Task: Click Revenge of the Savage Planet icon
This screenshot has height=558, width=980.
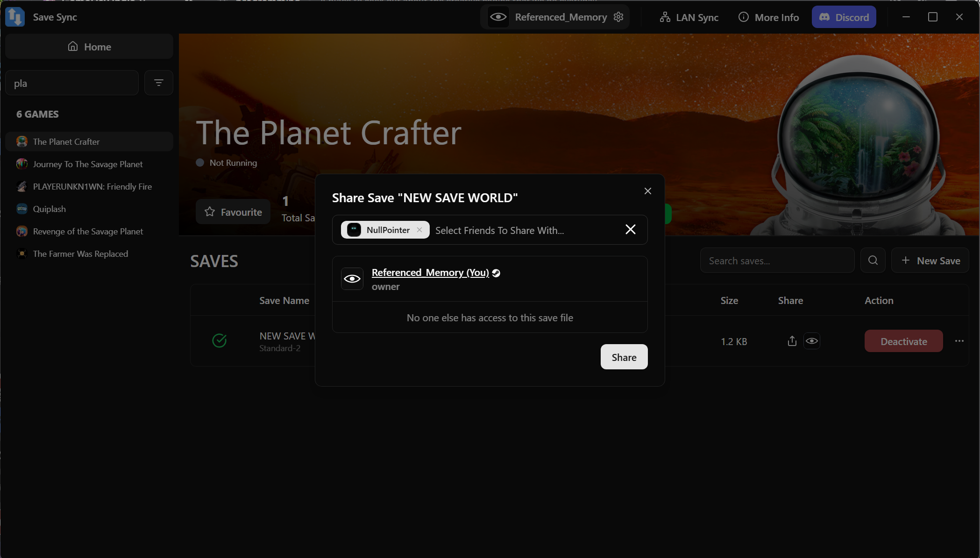Action: (22, 231)
